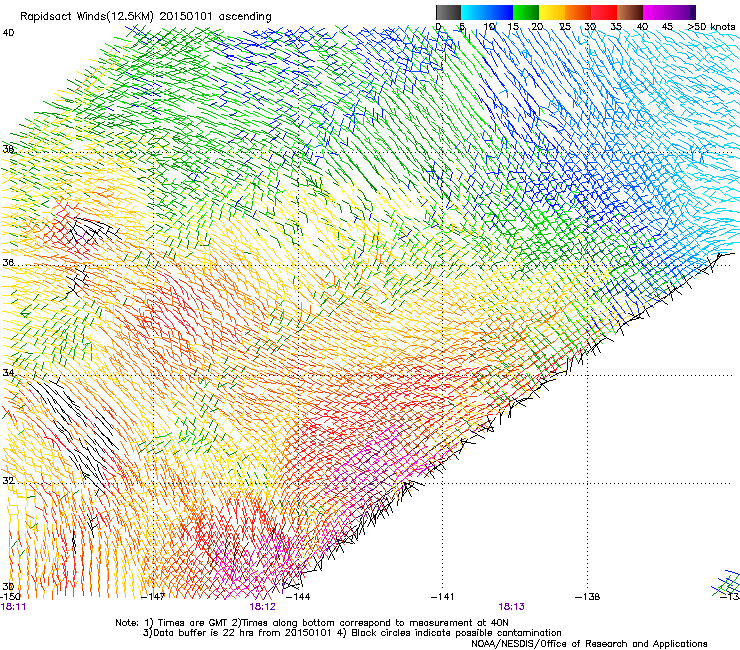Image resolution: width=740 pixels, height=650 pixels.
Task: Click latitude label '36' on left axis
Action: coord(8,262)
